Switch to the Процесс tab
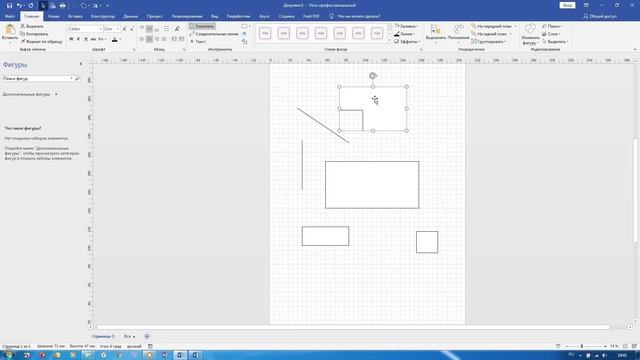Image resolution: width=640 pixels, height=360 pixels. point(155,16)
